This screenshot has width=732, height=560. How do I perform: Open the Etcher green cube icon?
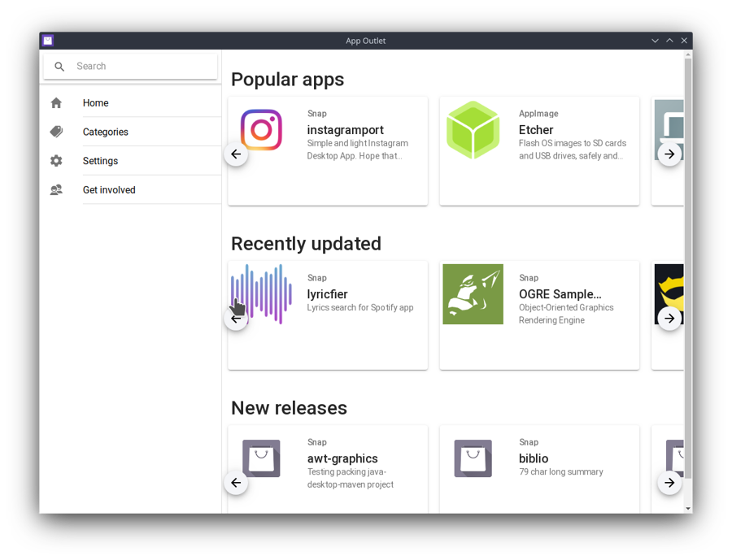[x=473, y=130]
